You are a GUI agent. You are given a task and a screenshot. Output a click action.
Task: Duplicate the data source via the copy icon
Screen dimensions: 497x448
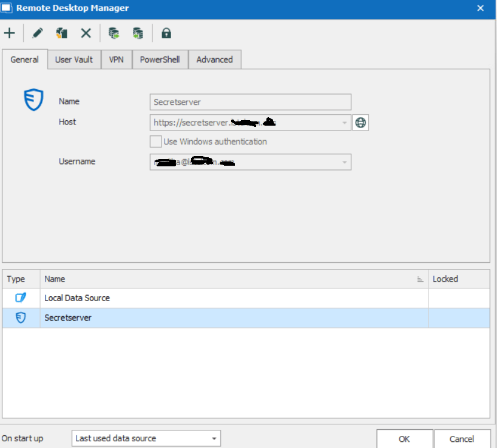point(61,33)
